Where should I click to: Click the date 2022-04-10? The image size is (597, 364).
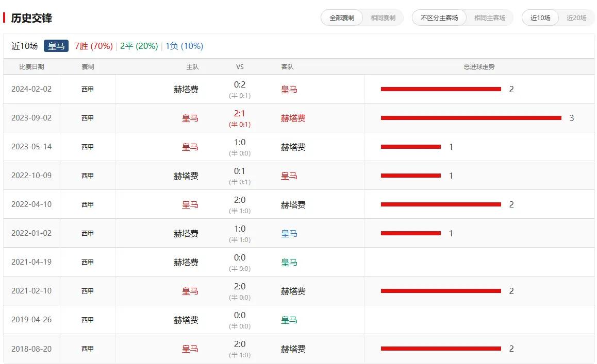click(x=31, y=204)
